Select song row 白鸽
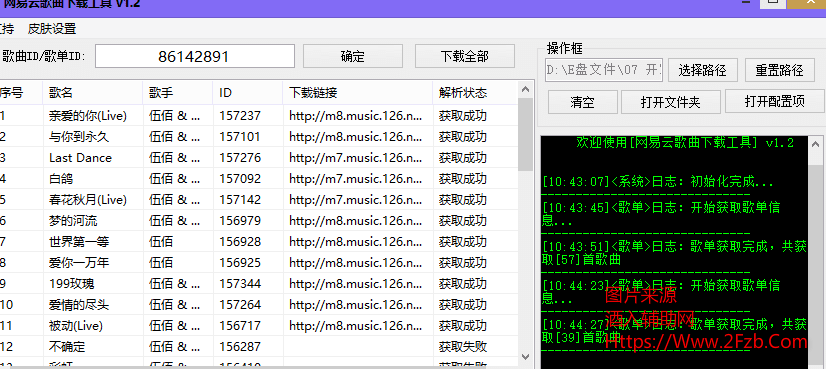 pyautogui.click(x=259, y=179)
